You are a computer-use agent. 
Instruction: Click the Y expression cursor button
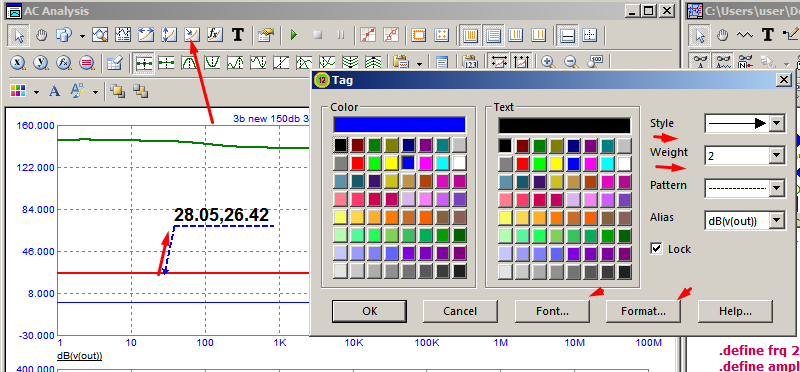[x=41, y=63]
